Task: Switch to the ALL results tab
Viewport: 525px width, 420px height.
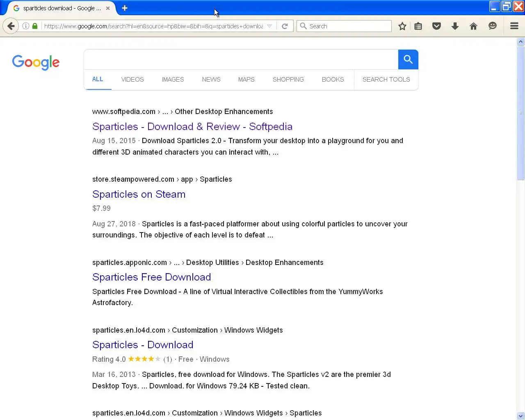Action: point(98,79)
